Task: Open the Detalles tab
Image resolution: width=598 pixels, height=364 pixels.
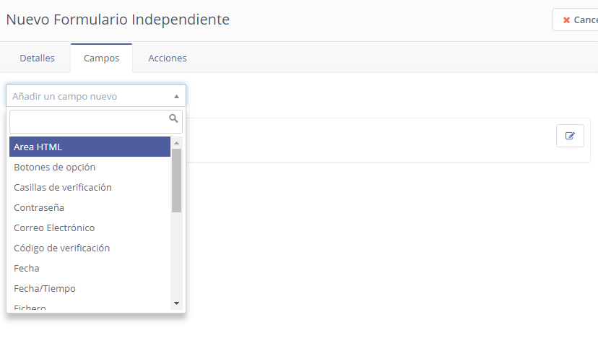Action: pos(37,58)
